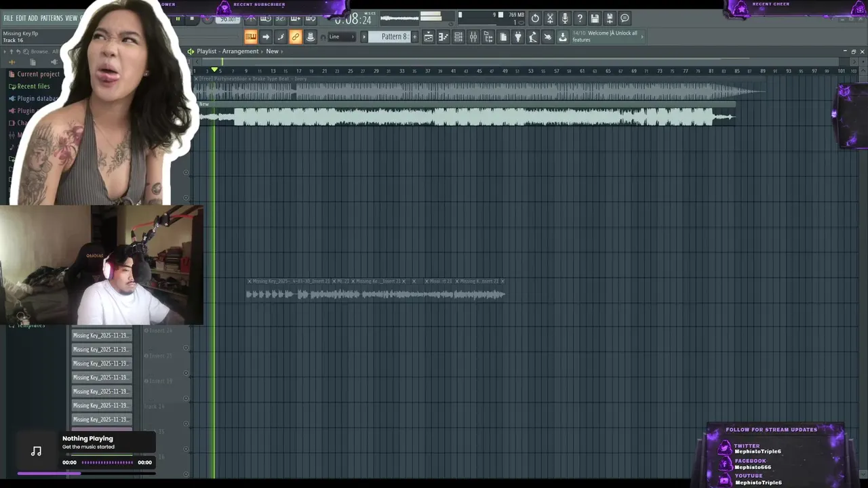Open the piano roll view icon
868x488 pixels.
coord(443,37)
